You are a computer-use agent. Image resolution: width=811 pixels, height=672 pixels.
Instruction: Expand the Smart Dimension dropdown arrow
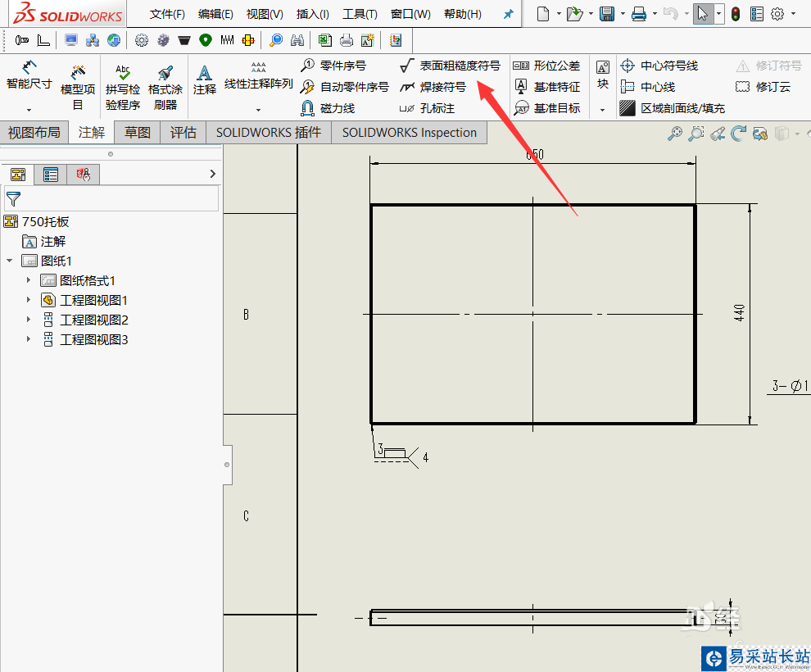point(29,110)
